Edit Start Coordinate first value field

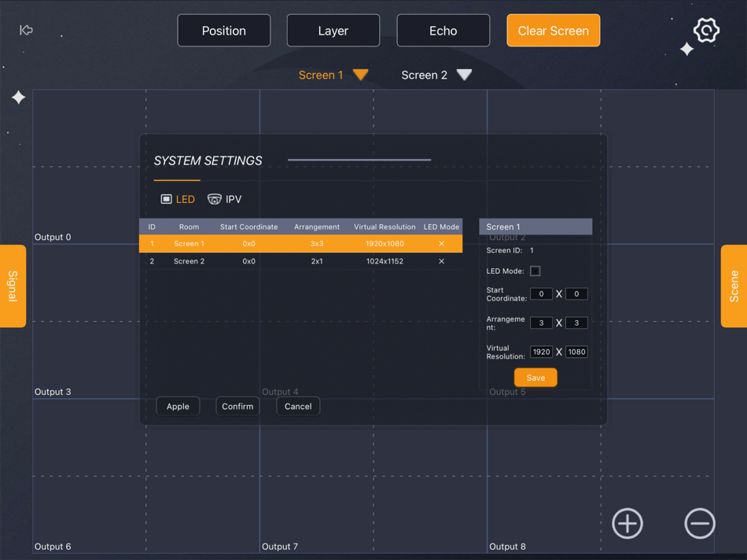[x=541, y=294]
